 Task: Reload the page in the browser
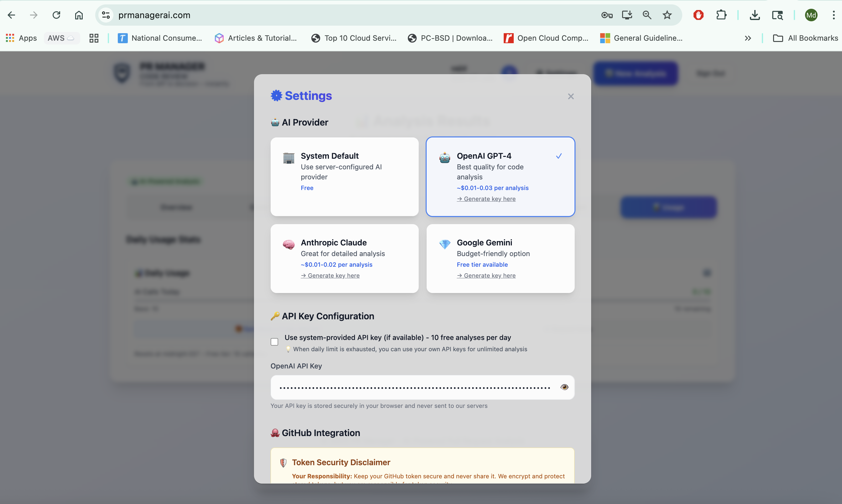(x=56, y=15)
